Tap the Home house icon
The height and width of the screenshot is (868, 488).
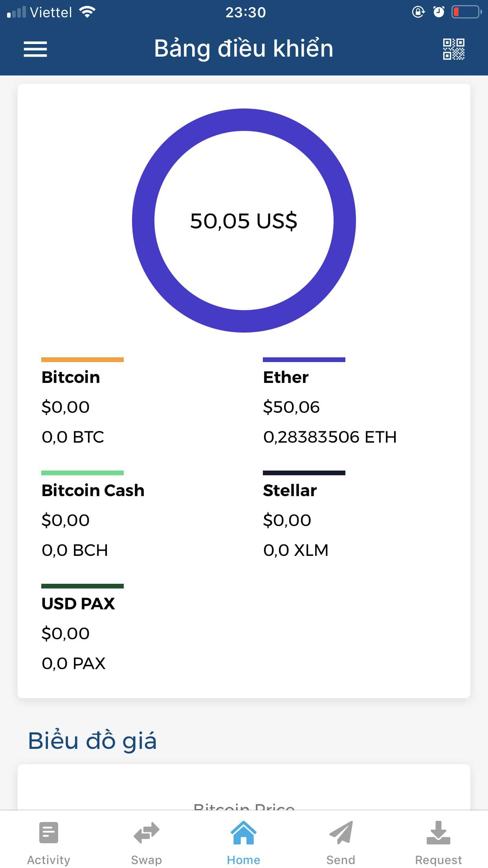244,833
